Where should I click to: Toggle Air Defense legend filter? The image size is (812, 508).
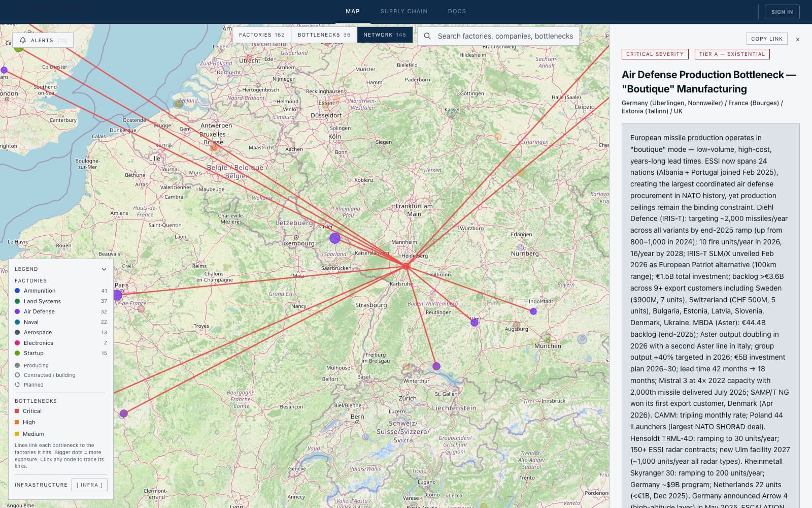click(61, 311)
